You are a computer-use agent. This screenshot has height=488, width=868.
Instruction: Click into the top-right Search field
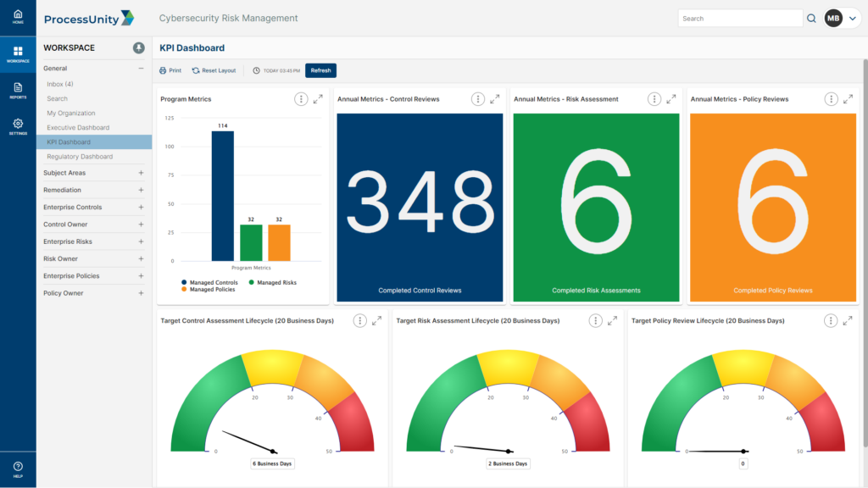(x=739, y=17)
